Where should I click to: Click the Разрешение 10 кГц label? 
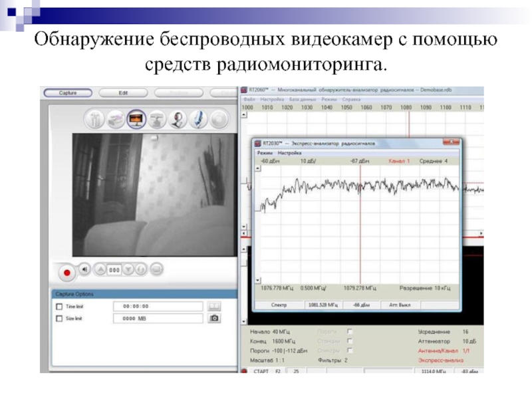425,289
